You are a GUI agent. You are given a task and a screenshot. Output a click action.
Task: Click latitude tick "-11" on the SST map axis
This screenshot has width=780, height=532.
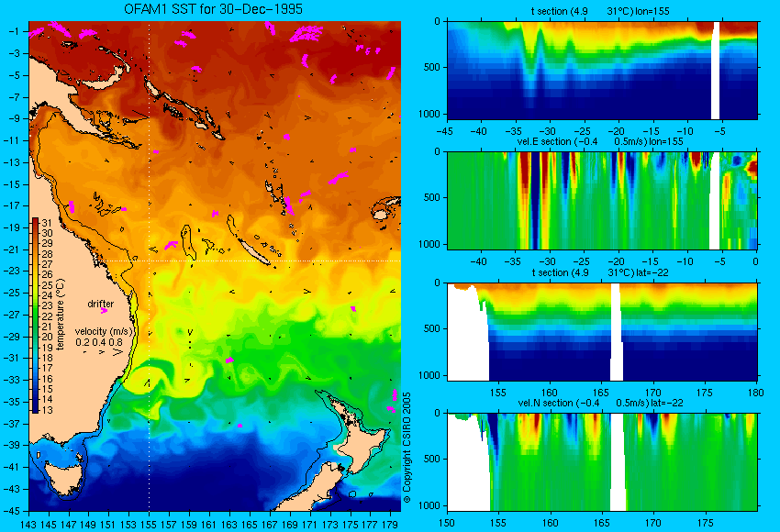12,140
